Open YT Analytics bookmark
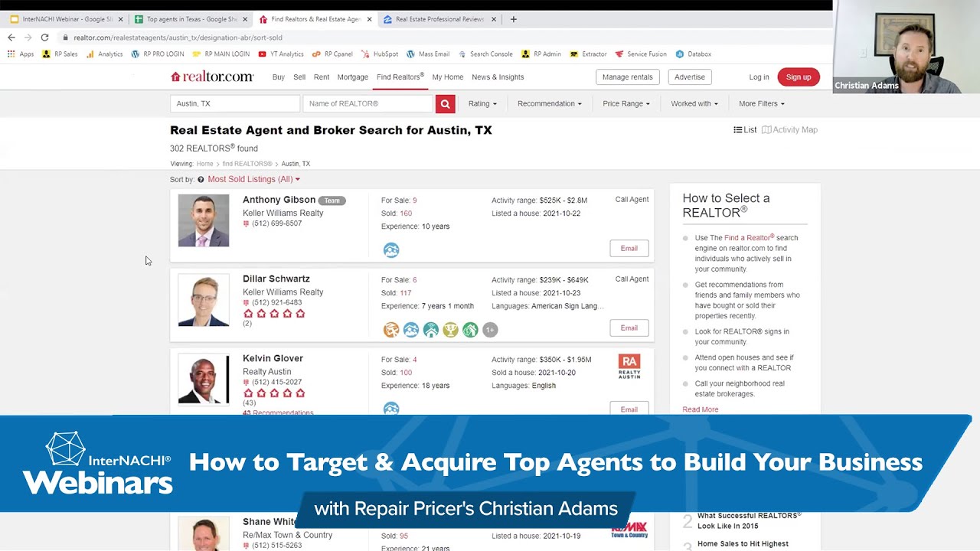Screen dimensions: 980x551 tap(281, 54)
